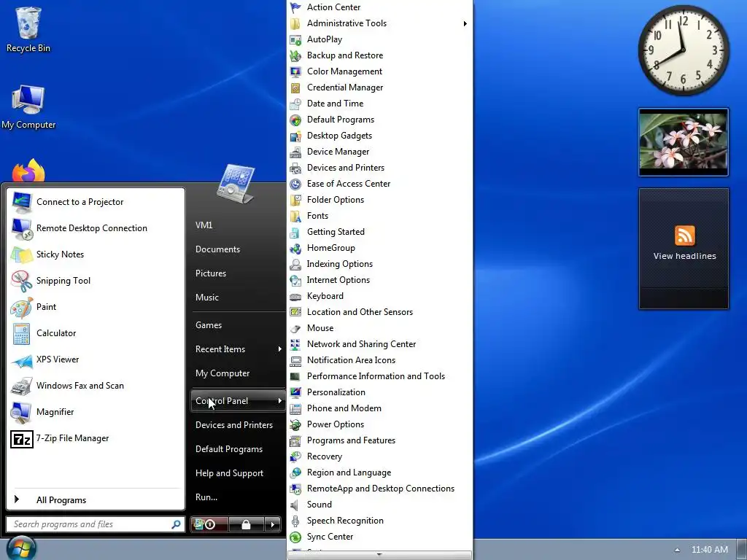Click the HomeGroup icon
The height and width of the screenshot is (560, 747).
(295, 249)
